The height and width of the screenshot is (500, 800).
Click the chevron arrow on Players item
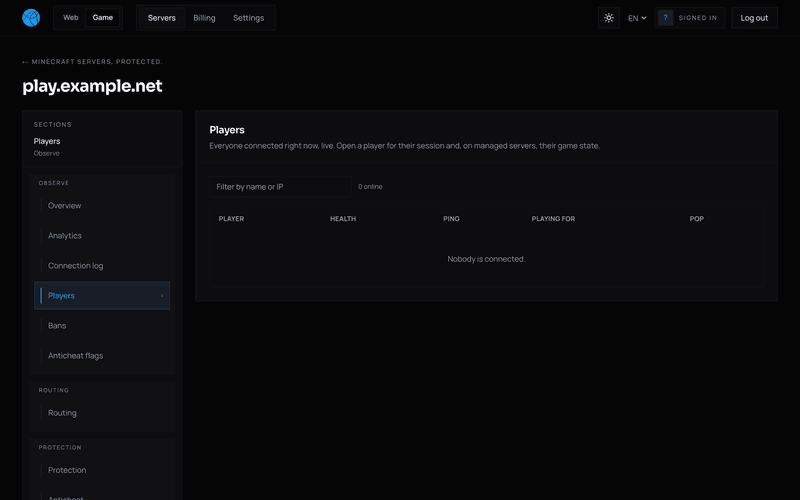[x=162, y=295]
